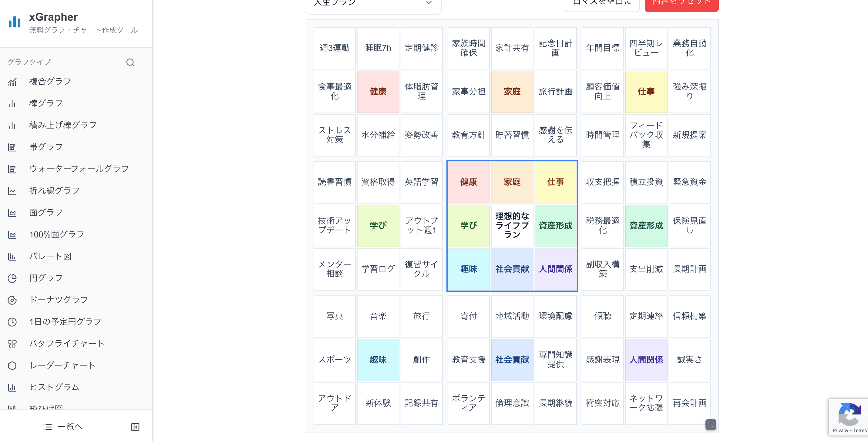Go to 一覧へ list link

pos(63,427)
